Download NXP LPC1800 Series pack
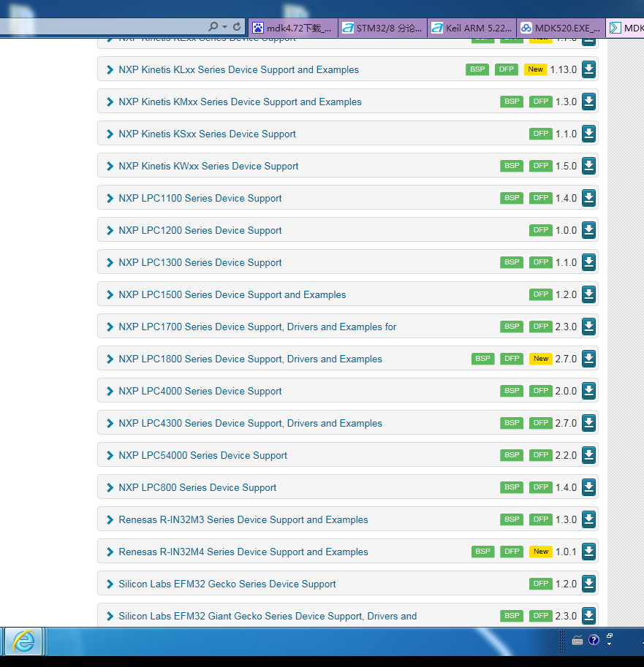 click(x=588, y=359)
